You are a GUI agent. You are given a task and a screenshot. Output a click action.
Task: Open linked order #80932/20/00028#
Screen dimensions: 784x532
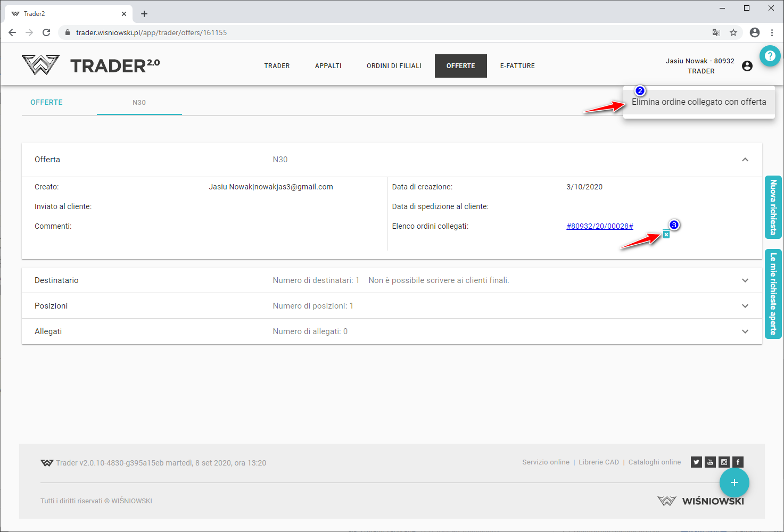[599, 226]
